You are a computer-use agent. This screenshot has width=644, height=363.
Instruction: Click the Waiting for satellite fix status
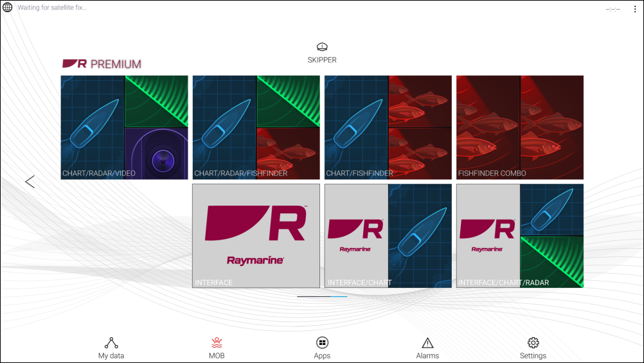tap(52, 8)
